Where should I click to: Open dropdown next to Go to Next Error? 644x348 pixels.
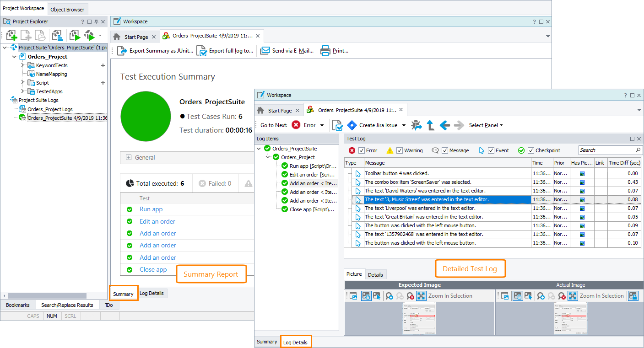(322, 125)
